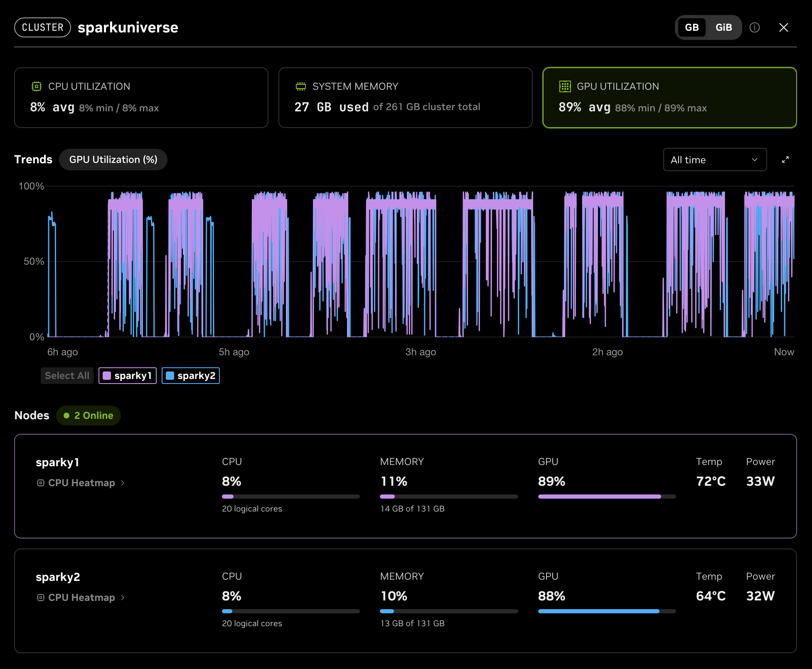Click sparky2 GPU 88% progress bar
Screen dimensions: 812x669
(x=607, y=611)
